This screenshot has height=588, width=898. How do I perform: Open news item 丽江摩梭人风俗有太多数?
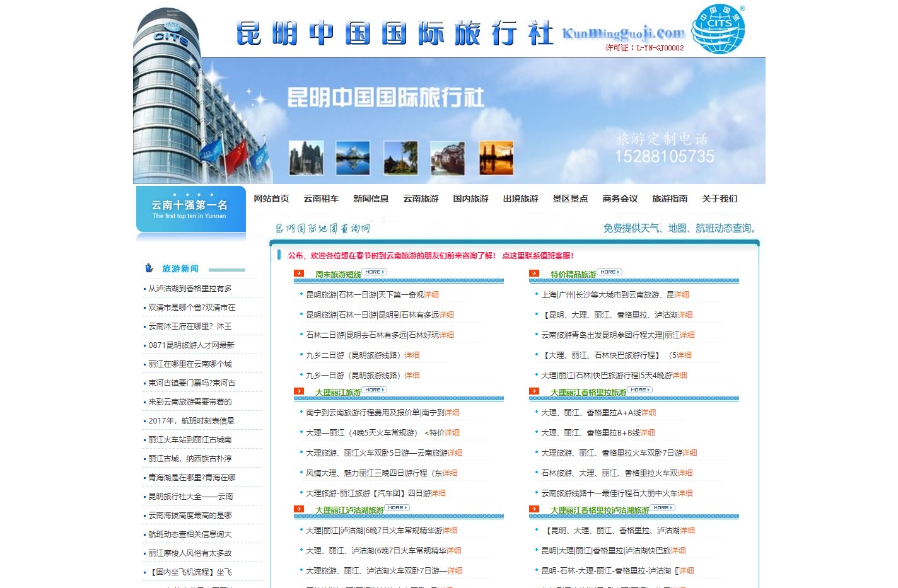tap(190, 553)
